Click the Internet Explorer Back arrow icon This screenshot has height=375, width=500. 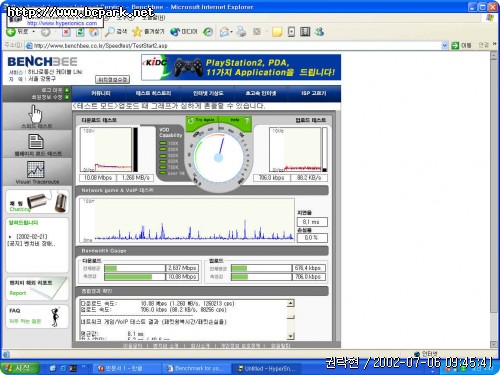coord(11,32)
